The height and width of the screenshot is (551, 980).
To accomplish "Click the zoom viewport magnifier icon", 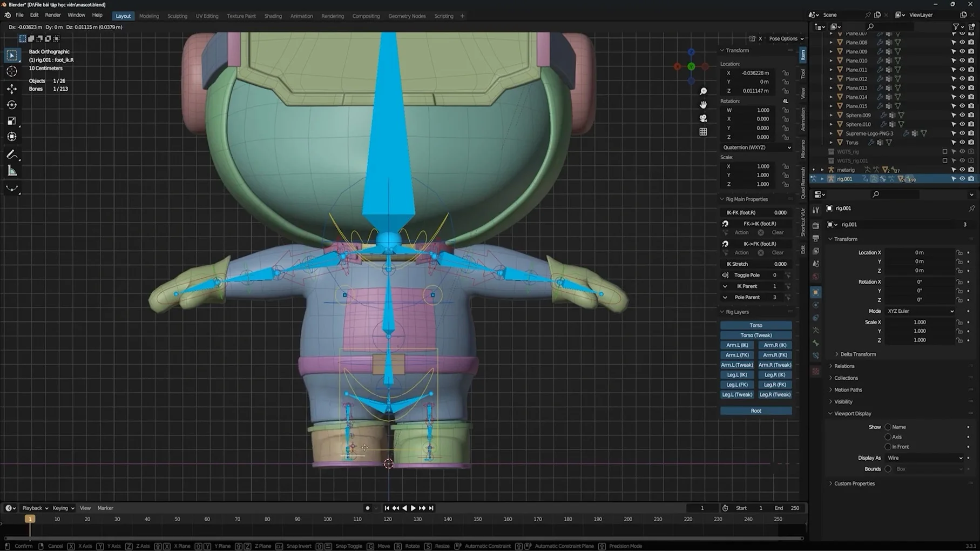I will (x=703, y=91).
